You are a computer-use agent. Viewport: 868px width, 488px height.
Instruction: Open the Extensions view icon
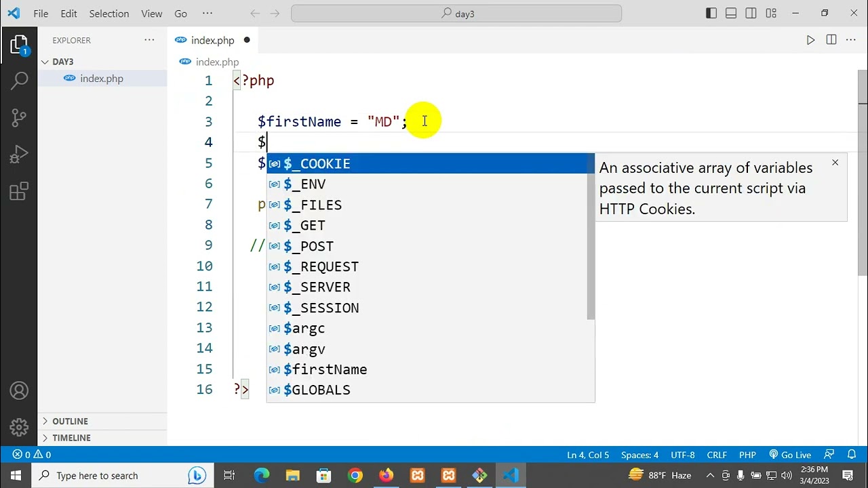point(19,192)
